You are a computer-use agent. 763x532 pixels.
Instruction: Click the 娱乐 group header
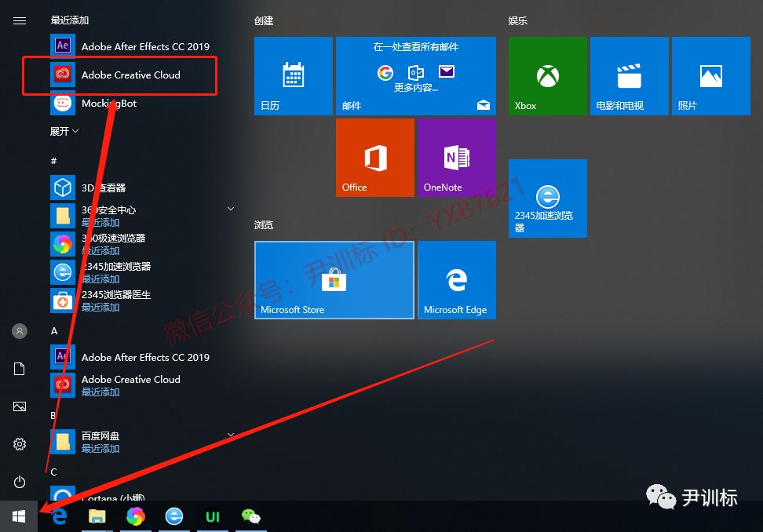[518, 21]
